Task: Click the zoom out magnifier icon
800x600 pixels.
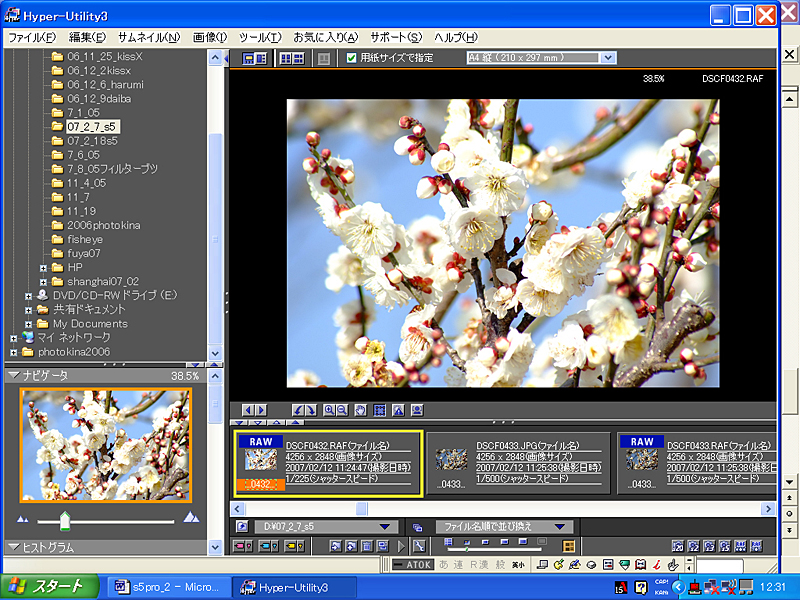Action: (342, 410)
